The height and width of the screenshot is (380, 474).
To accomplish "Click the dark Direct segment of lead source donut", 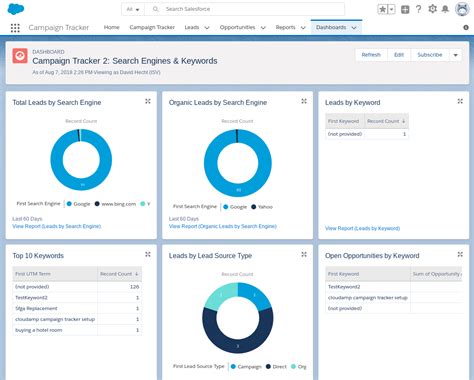I will click(x=238, y=345).
